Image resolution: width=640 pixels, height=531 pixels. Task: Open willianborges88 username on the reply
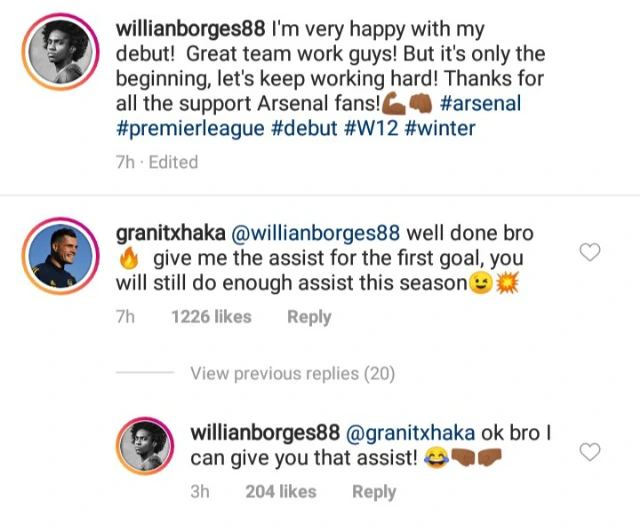click(264, 435)
